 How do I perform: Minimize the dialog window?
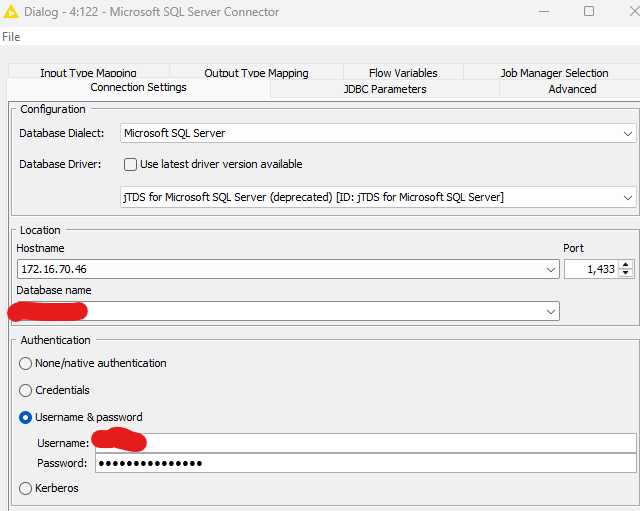[x=544, y=11]
